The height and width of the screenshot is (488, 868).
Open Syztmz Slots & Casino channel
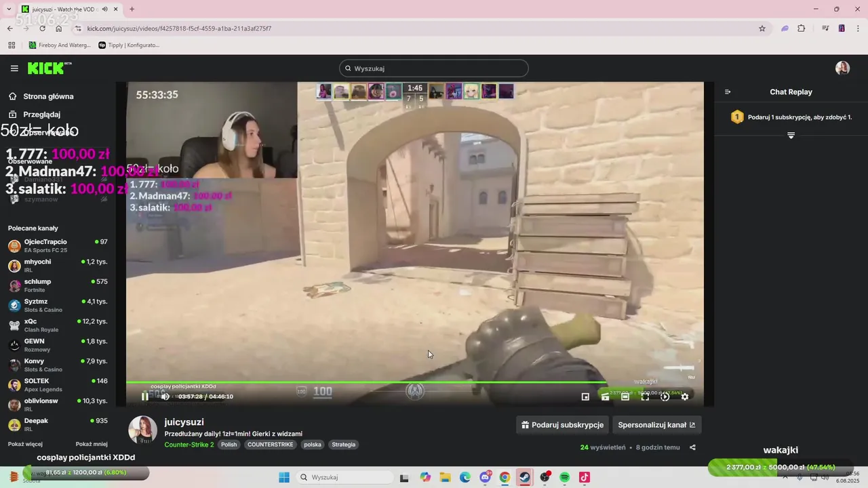[58, 305]
